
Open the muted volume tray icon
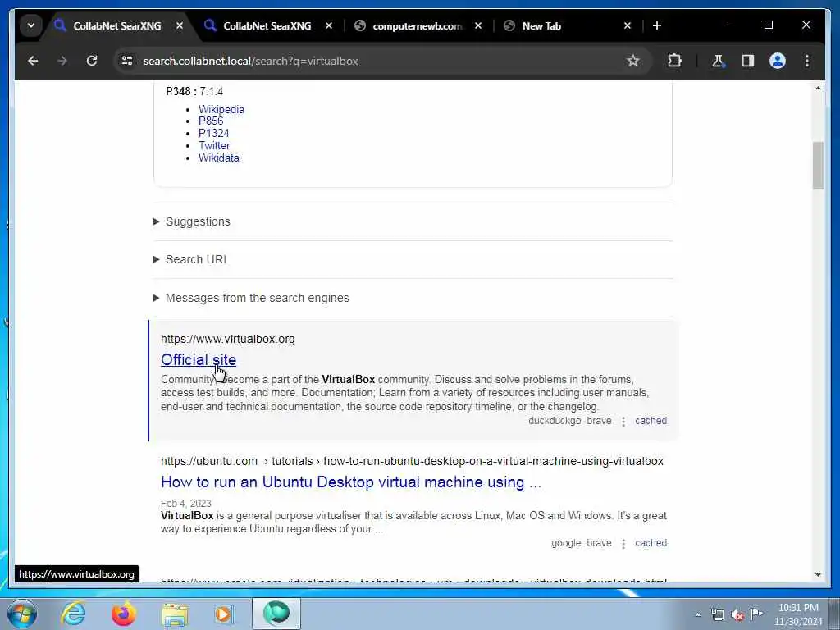737,615
